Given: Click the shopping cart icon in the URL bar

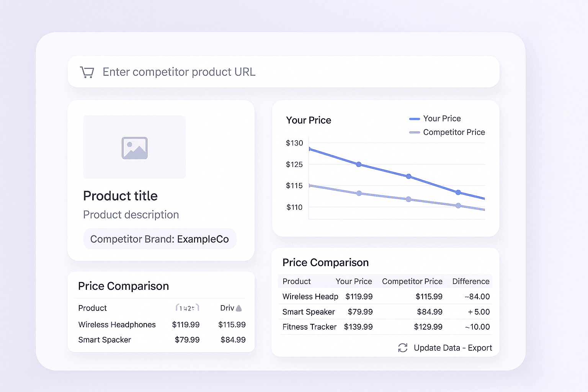Looking at the screenshot, I should (87, 72).
